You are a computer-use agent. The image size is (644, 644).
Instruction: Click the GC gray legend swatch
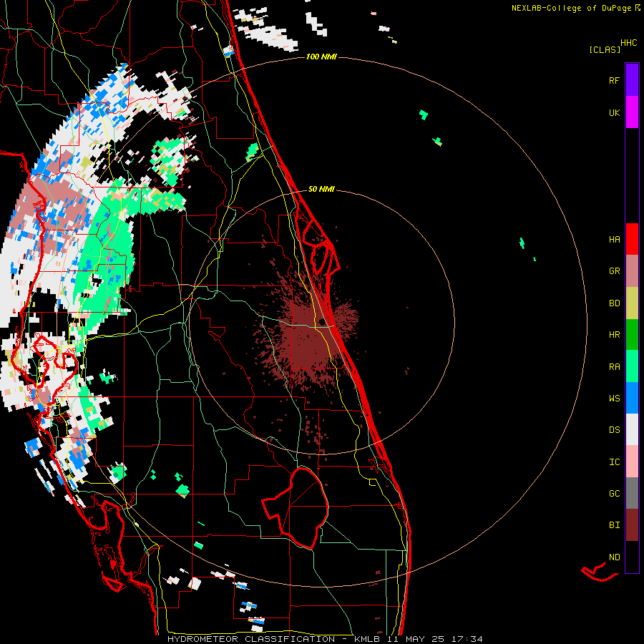[x=632, y=493]
